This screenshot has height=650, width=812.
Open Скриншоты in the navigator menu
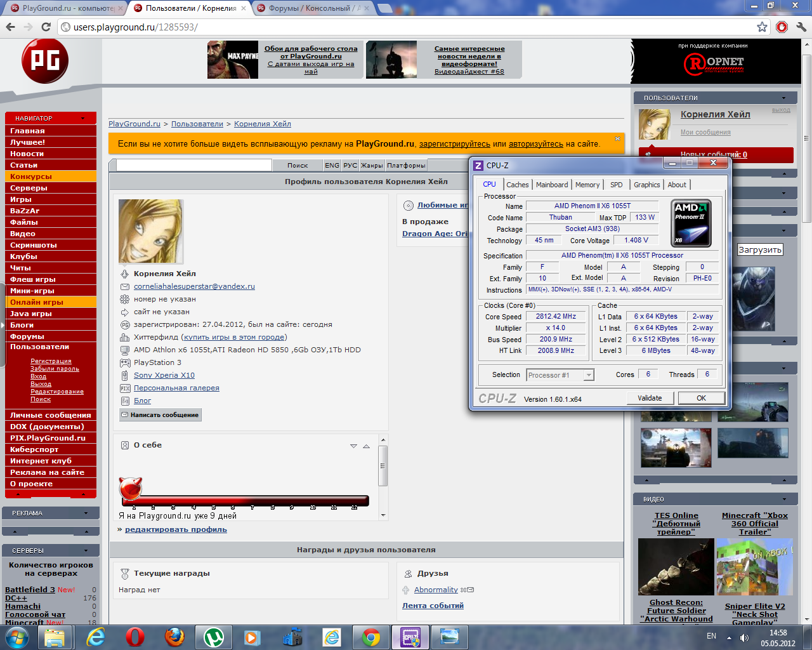coord(51,245)
